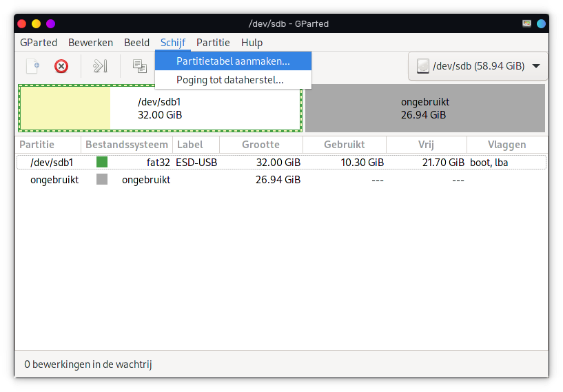Open the GParted menu
The width and height of the screenshot is (563, 392).
click(x=39, y=43)
